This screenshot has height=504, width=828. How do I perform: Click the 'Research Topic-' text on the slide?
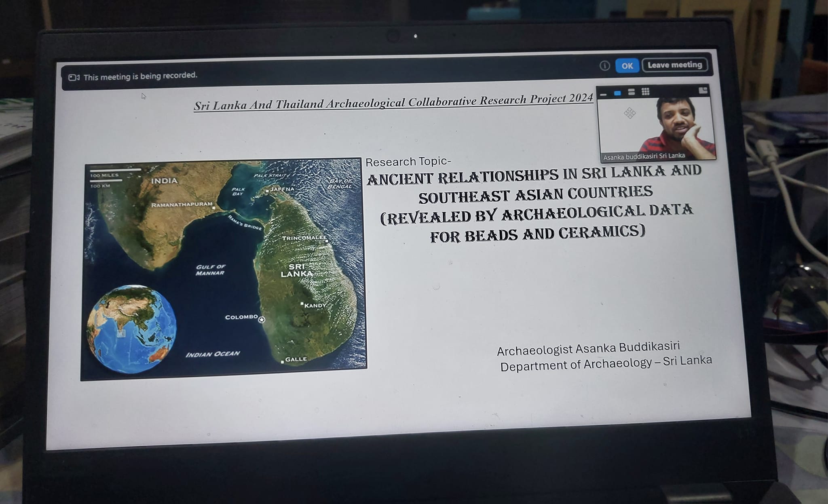408,162
